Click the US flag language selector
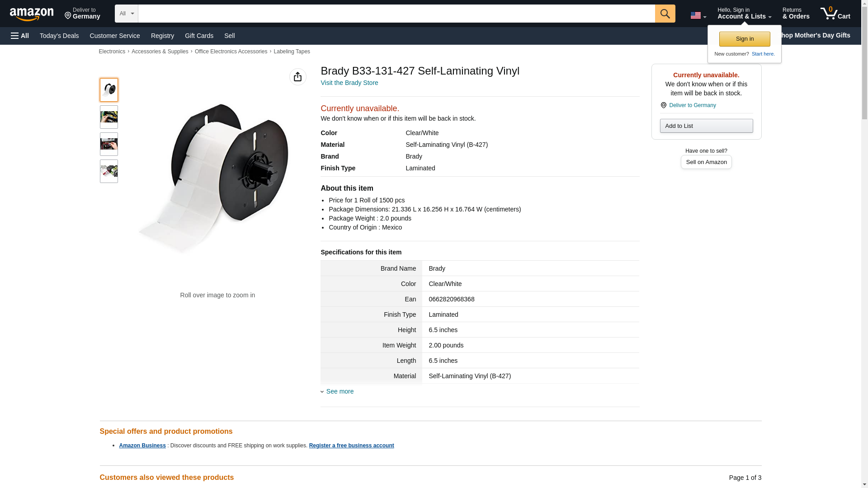 pyautogui.click(x=698, y=15)
